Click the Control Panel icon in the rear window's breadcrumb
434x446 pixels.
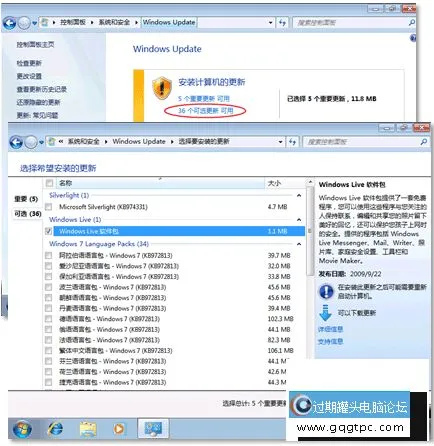click(x=44, y=23)
